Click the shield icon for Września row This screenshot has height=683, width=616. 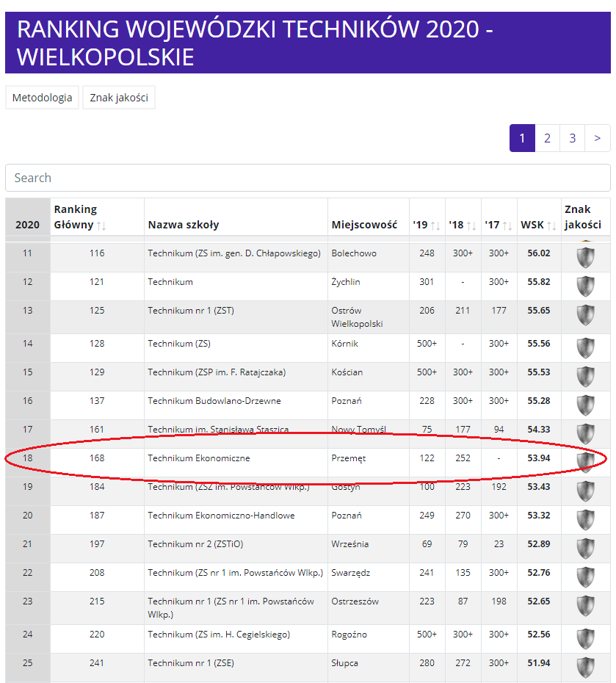click(585, 549)
